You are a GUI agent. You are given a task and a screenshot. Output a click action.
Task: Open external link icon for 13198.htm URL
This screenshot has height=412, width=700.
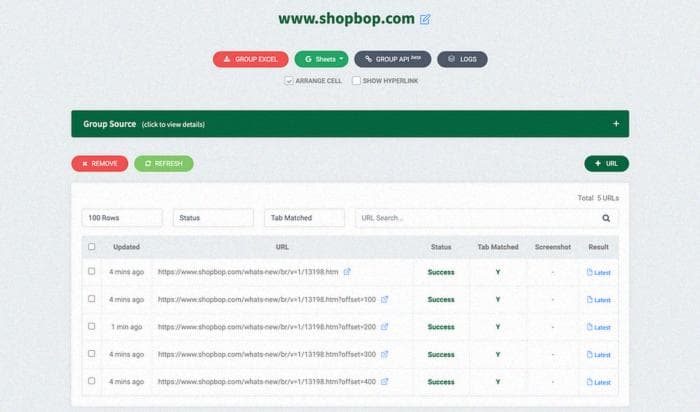tap(347, 271)
